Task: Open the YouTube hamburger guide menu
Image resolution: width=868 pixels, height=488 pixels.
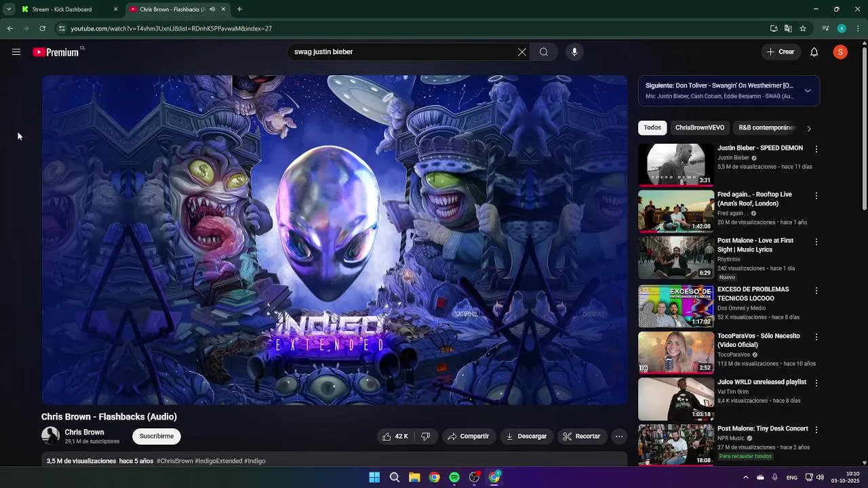Action: click(16, 52)
